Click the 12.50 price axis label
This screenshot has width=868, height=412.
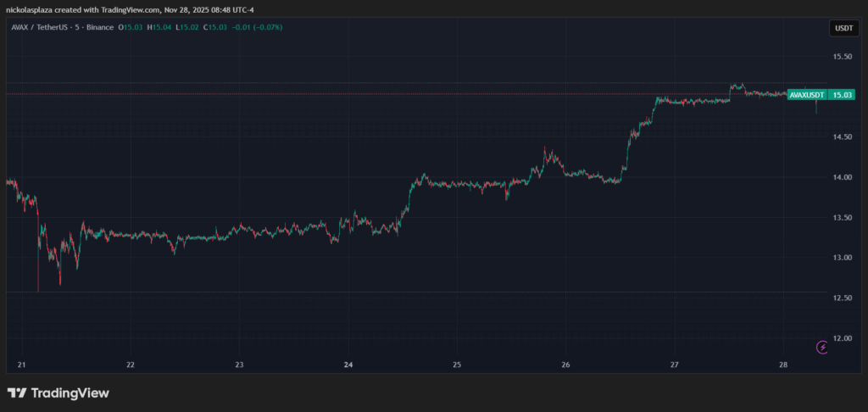click(842, 298)
